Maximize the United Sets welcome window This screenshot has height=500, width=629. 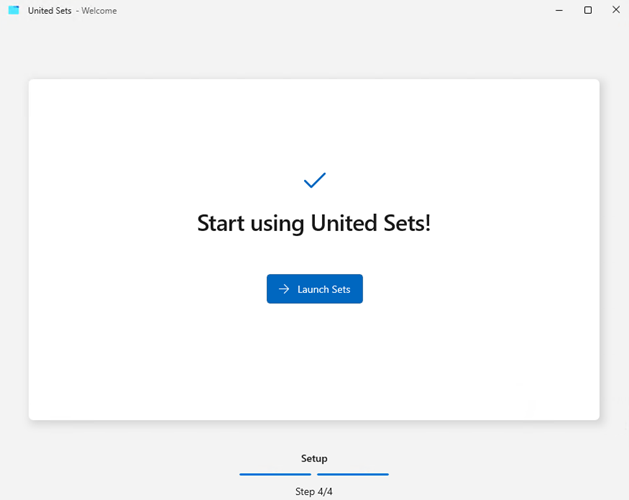[587, 10]
